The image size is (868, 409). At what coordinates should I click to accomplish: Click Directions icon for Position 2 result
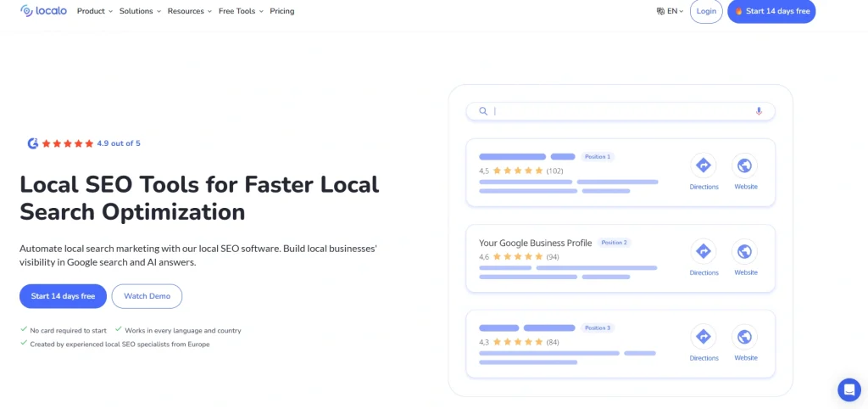click(x=704, y=251)
